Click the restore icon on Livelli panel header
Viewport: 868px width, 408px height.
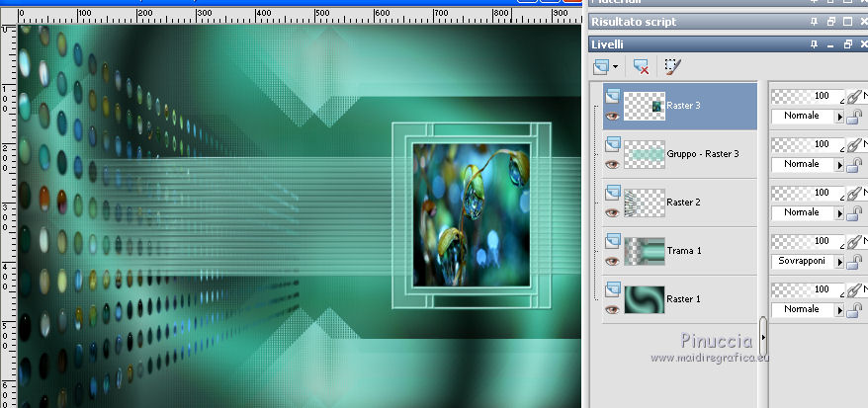click(847, 44)
